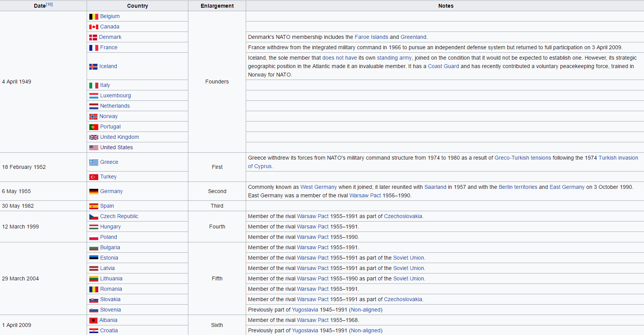The width and height of the screenshot is (644, 335).
Task: Click the Slovakia flag icon
Action: click(x=94, y=300)
